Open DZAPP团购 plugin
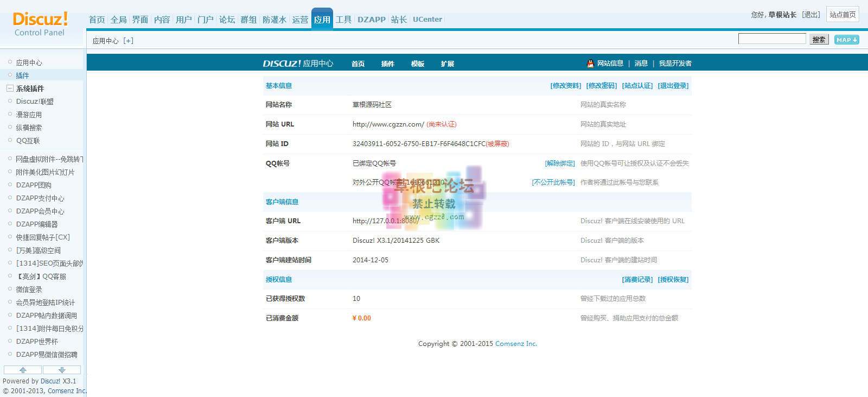868x397 pixels. (34, 185)
